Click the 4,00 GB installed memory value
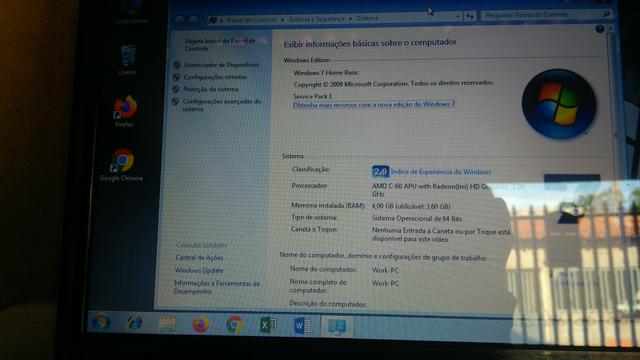The image size is (640, 360). tap(411, 206)
